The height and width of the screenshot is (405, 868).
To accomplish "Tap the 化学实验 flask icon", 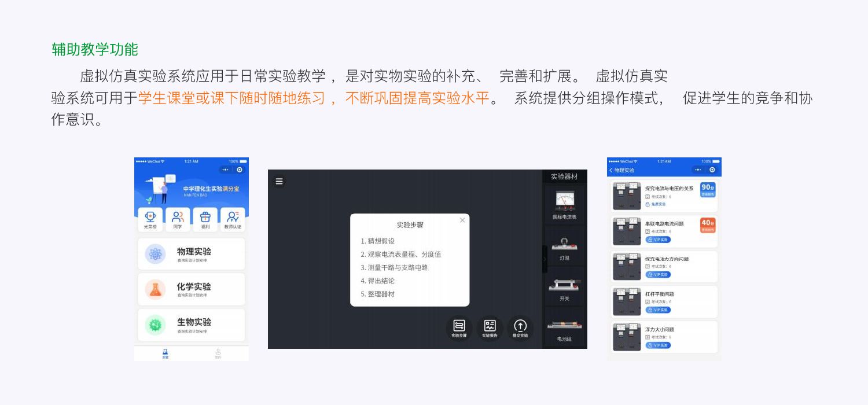I will 155,289.
